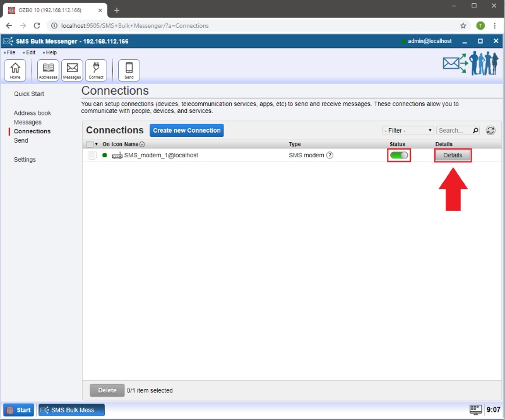Click the Windows-style Start button
Viewport: 505px width, 420px height.
pos(19,410)
